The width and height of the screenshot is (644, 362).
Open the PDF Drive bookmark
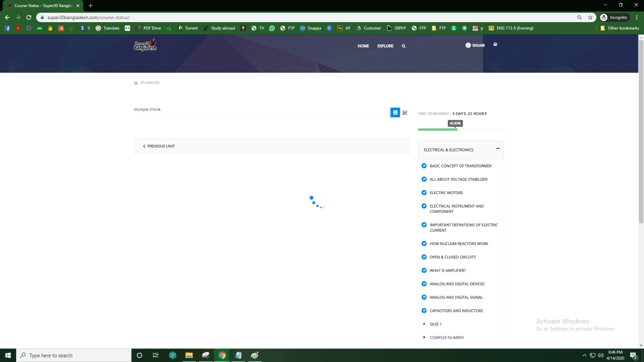(x=148, y=28)
